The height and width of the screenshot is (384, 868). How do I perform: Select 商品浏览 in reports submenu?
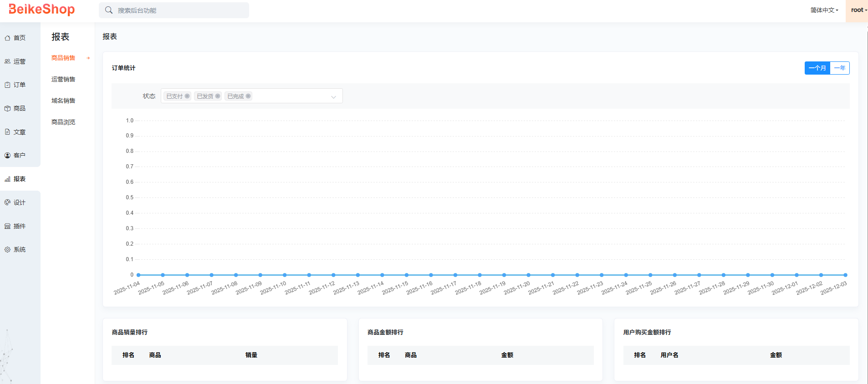[x=63, y=122]
